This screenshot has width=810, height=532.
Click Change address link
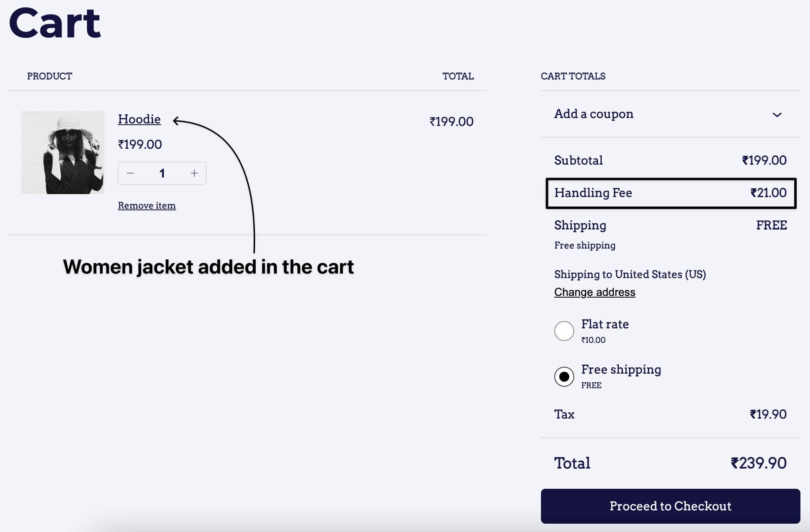click(595, 292)
